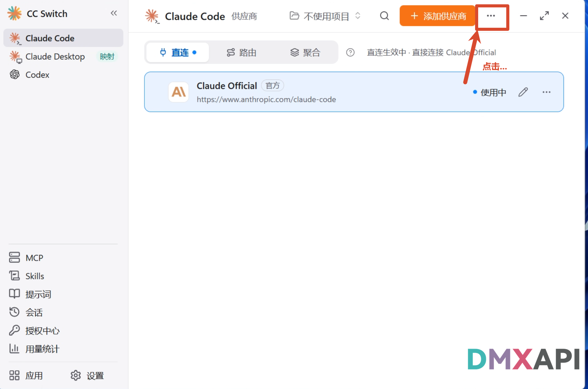Click the Claude Code header logo icon

(152, 16)
